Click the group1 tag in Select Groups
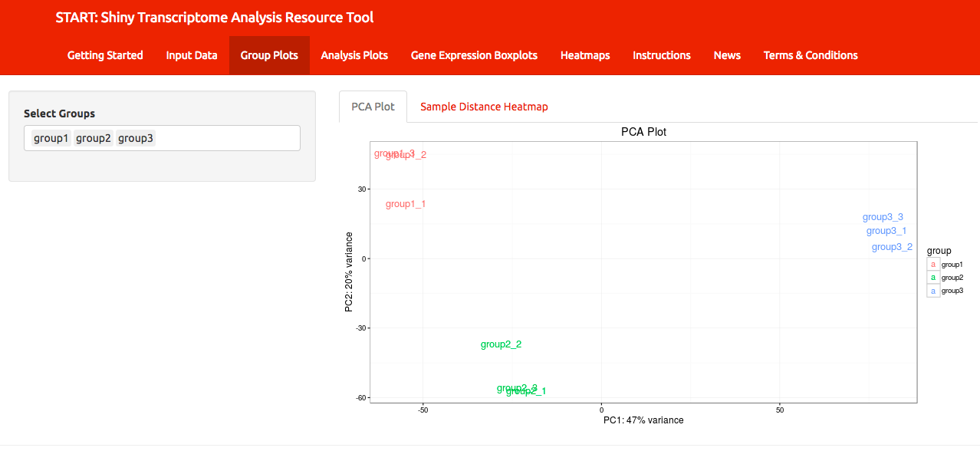The width and height of the screenshot is (980, 451). (x=51, y=138)
